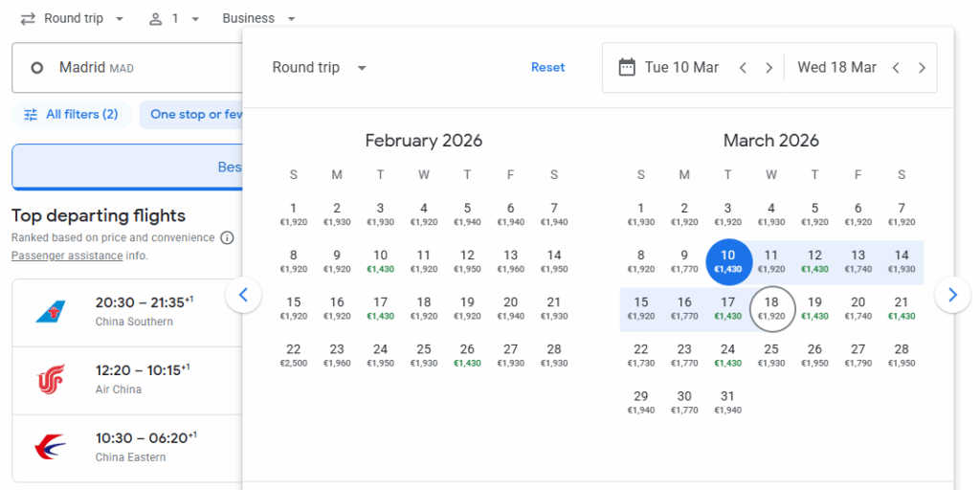Viewport: 980px width, 490px height.
Task: Go to next departure date arrow
Action: tap(769, 68)
